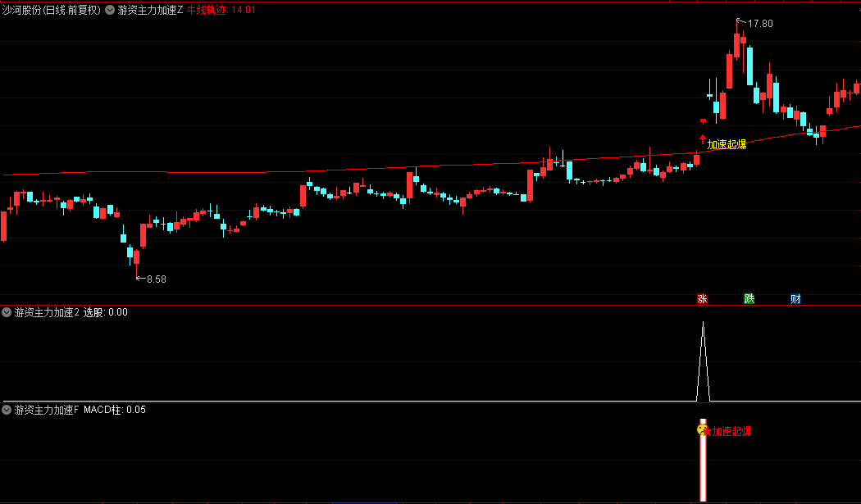Click the blue 财 marker icon
The height and width of the screenshot is (504, 861).
click(795, 298)
